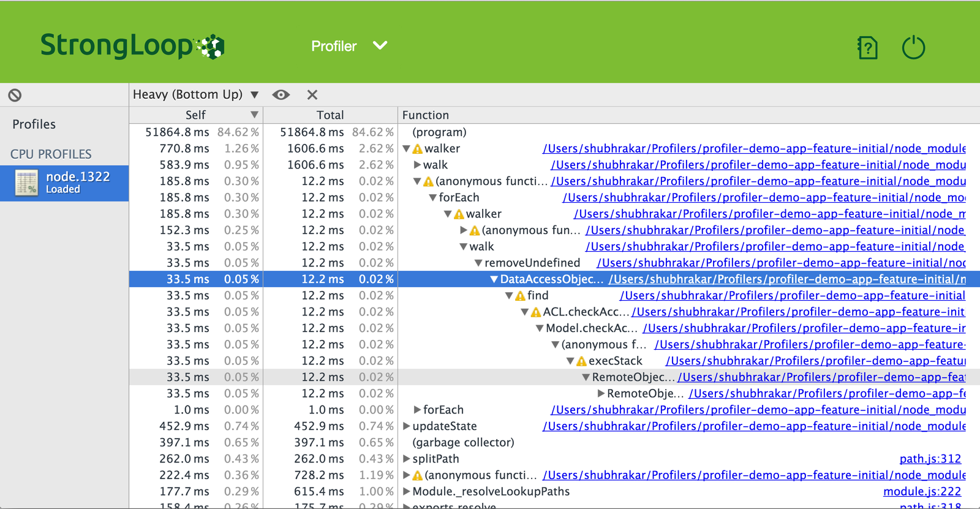Click the StrongLoop logo
980x509 pixels.
132,46
